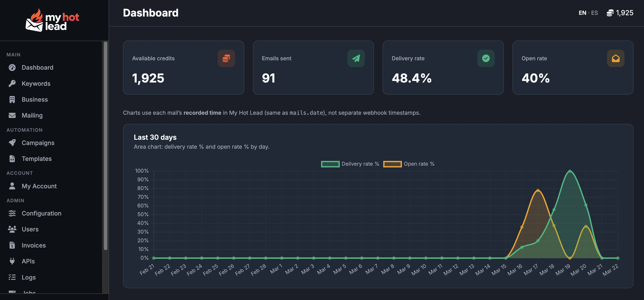Screen dimensions: 644x300
Task: Open the Templates section
Action: pyautogui.click(x=37, y=159)
